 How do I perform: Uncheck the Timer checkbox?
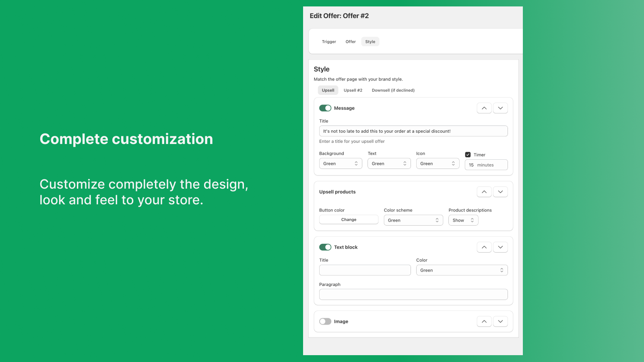click(468, 155)
